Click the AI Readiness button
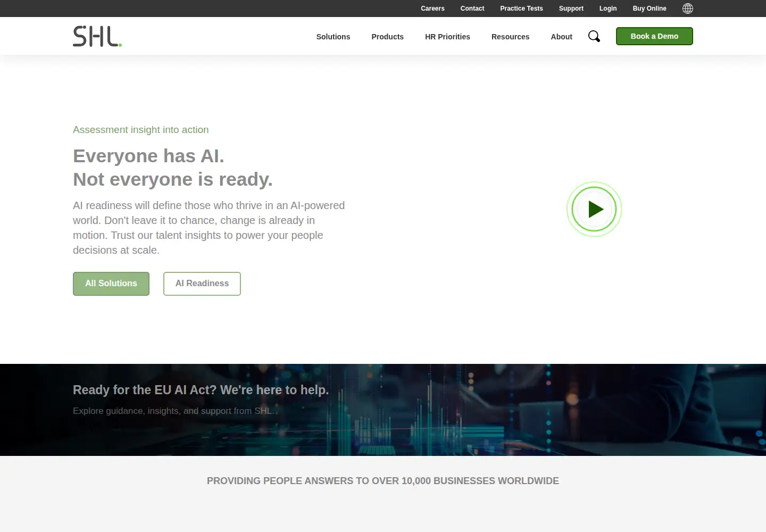Viewport: 766px width, 532px height. point(202,284)
